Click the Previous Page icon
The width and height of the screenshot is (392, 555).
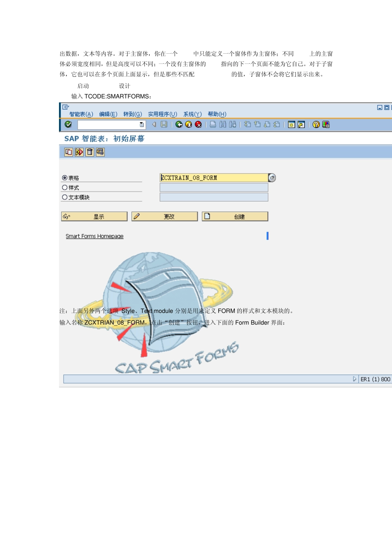tap(257, 124)
